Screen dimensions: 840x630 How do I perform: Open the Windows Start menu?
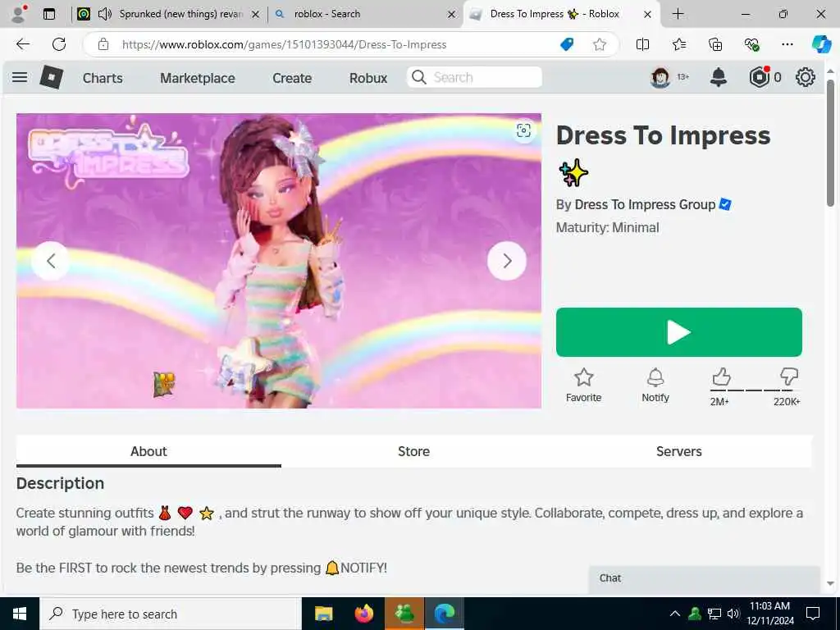(20, 614)
